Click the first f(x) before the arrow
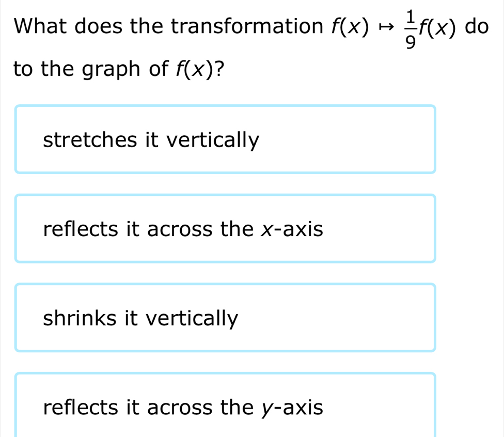Viewport: 504px width, 437px height. pyautogui.click(x=351, y=26)
